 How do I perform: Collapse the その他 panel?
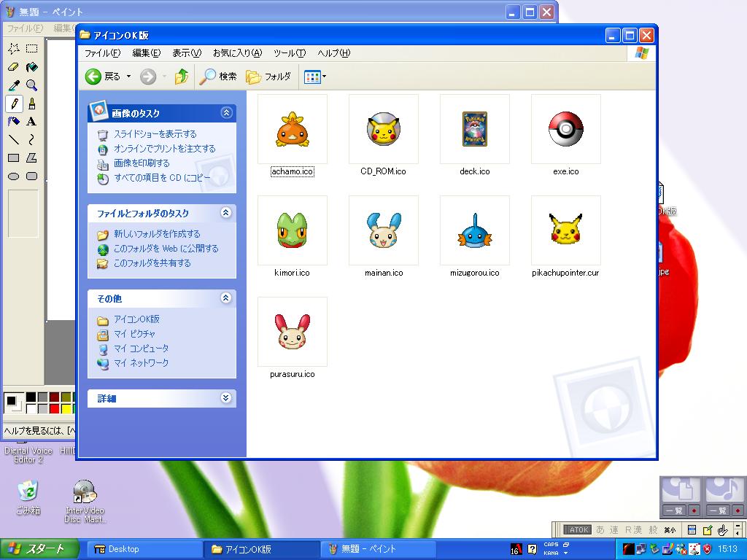(x=226, y=298)
